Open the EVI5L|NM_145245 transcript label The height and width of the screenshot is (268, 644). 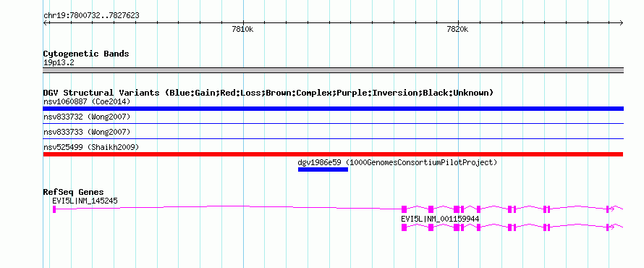85,201
